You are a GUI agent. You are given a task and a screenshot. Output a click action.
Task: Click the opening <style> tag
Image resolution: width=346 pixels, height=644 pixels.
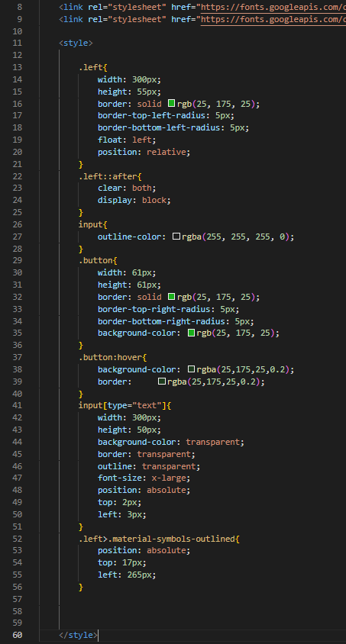click(x=76, y=43)
